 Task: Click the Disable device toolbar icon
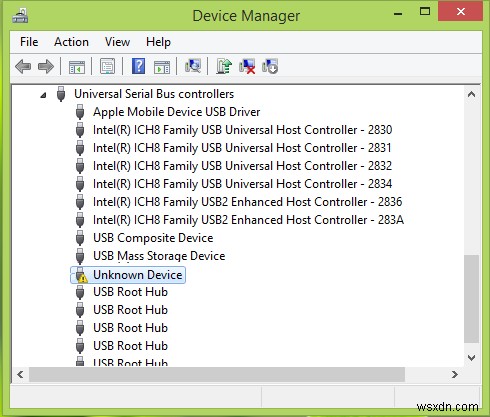click(270, 66)
